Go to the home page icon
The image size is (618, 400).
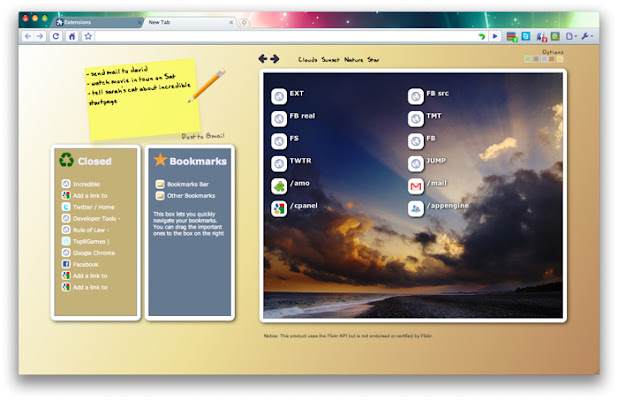(72, 36)
